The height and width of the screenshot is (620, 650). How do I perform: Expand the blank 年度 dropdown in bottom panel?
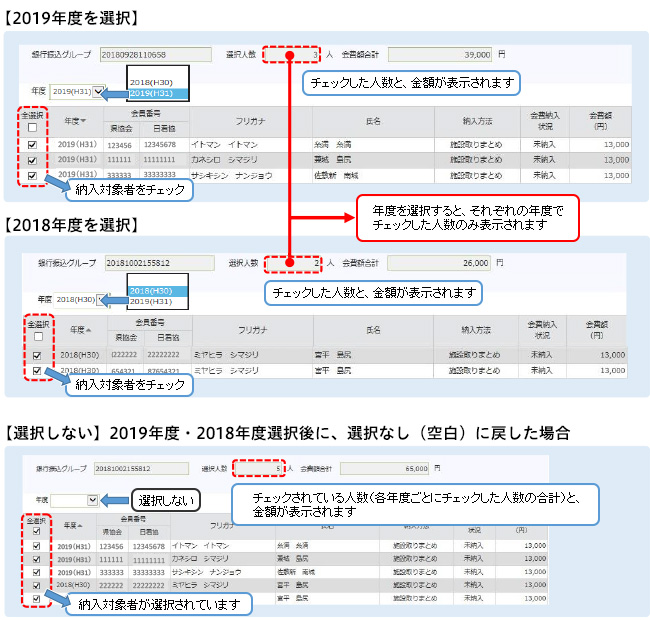click(93, 499)
